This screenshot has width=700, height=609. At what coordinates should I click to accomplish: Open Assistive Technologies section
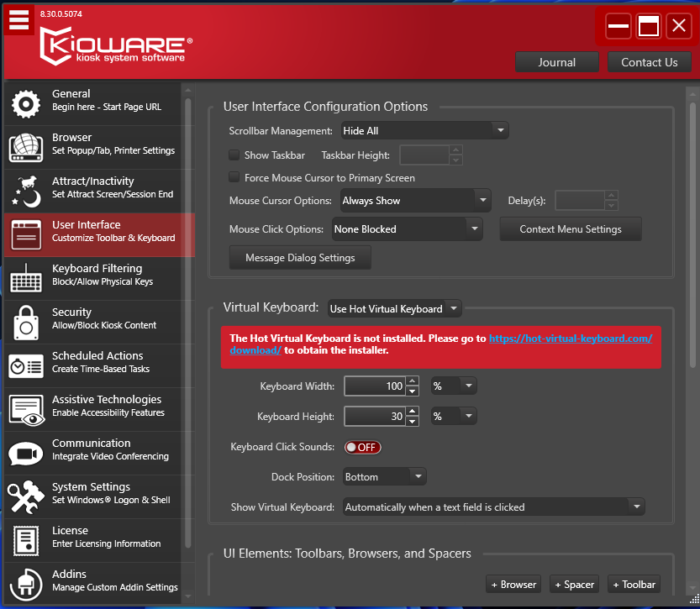click(x=92, y=410)
